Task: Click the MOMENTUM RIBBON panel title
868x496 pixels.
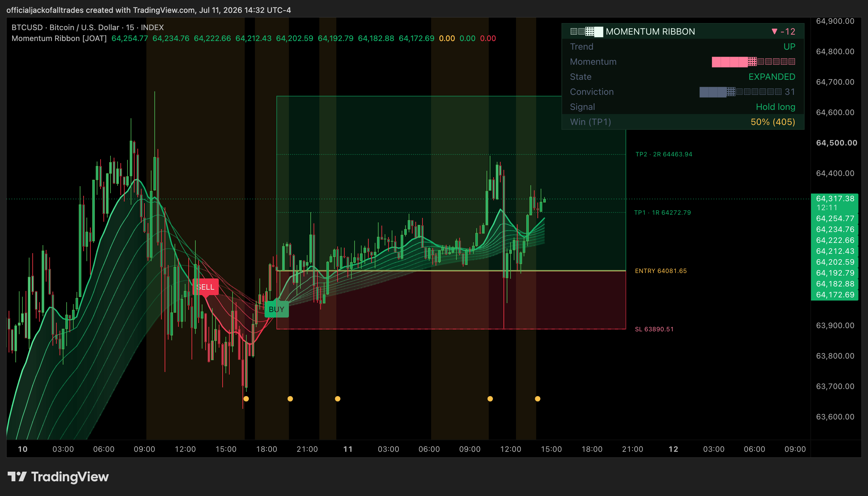Action: pyautogui.click(x=650, y=32)
